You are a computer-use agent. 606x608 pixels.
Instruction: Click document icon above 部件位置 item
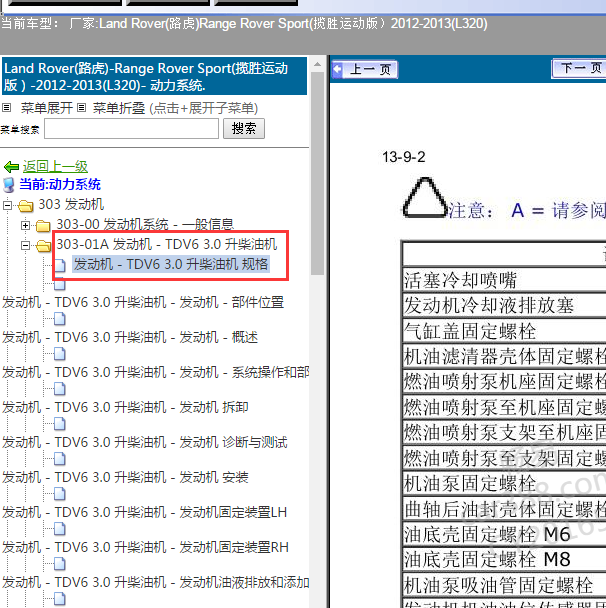coord(60,285)
